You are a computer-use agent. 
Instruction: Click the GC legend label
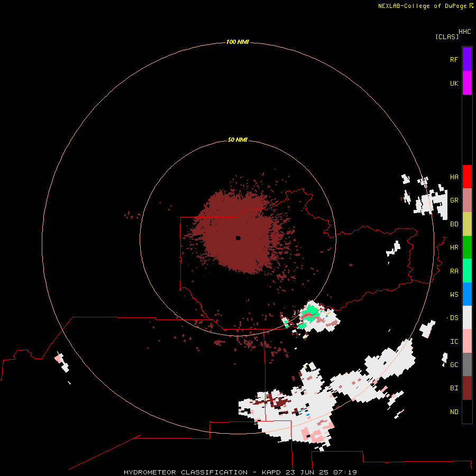pos(454,365)
